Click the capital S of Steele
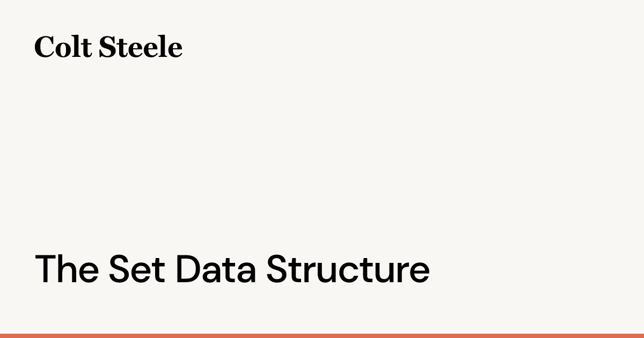 [x=107, y=47]
